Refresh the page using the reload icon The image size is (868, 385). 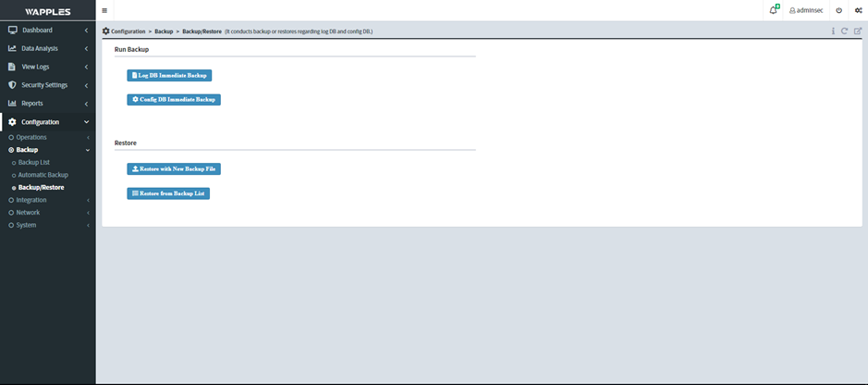(x=845, y=31)
